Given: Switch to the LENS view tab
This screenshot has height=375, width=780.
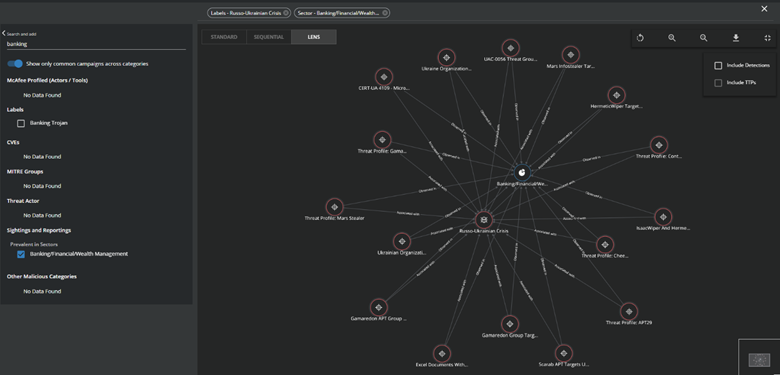Looking at the screenshot, I should coord(314,37).
